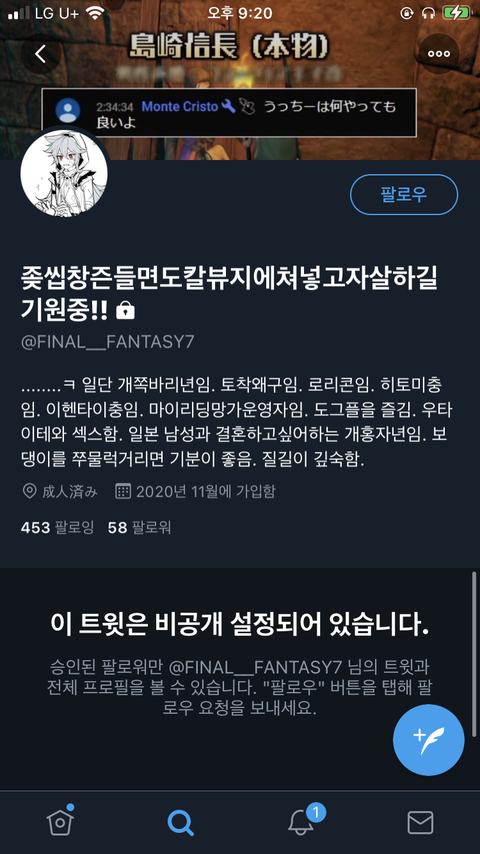The width and height of the screenshot is (480, 854).
Task: Tap the lock icon beside display name
Action: coord(125,310)
